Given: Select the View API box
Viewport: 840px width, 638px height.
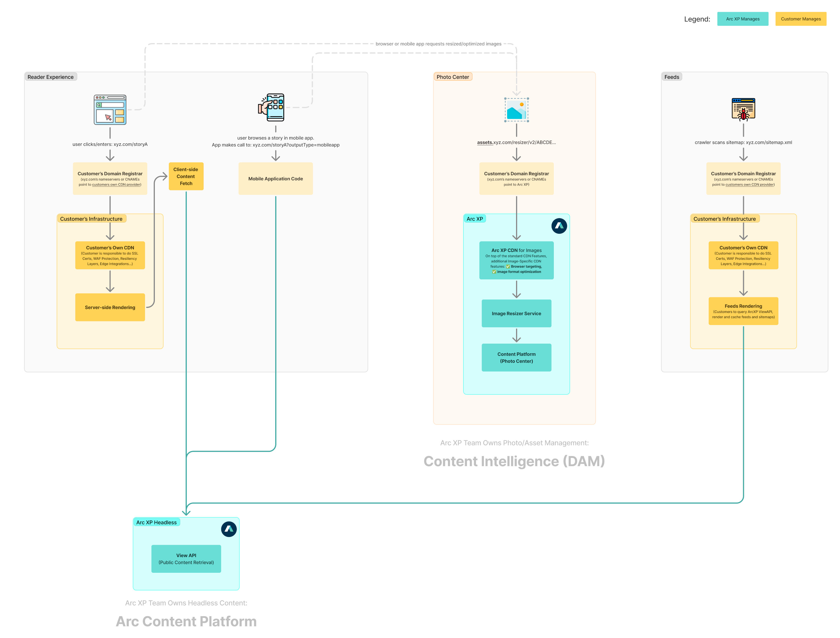Looking at the screenshot, I should coord(186,559).
